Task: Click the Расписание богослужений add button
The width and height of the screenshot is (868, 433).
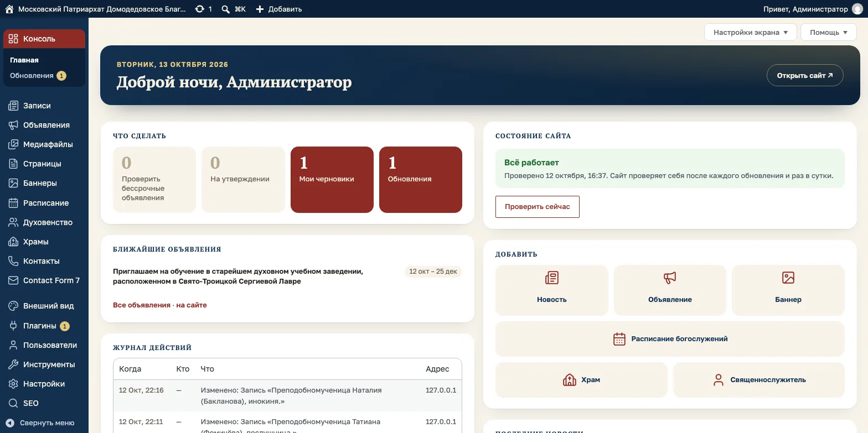Action: (x=670, y=339)
